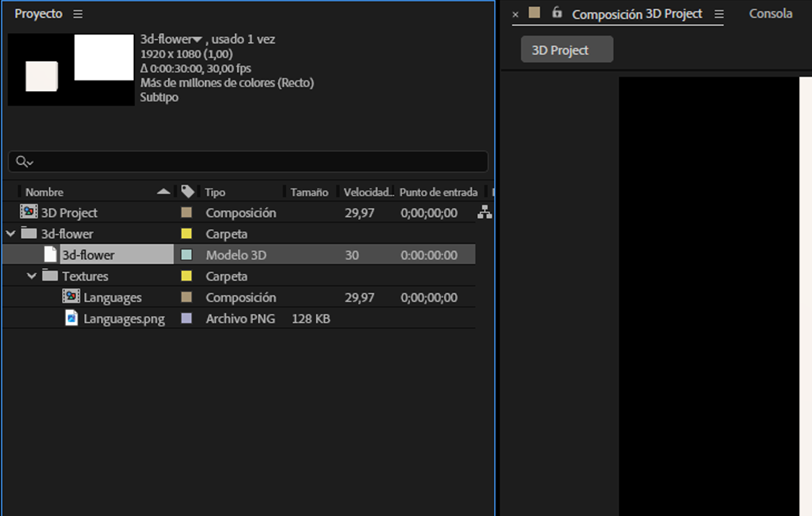812x516 pixels.
Task: Select the Composición 3D Project tab
Action: point(637,14)
